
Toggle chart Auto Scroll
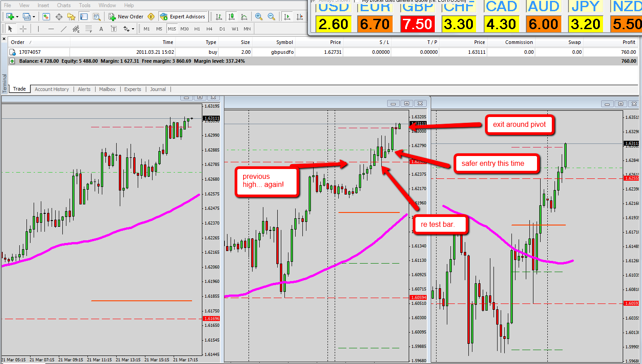(x=287, y=17)
